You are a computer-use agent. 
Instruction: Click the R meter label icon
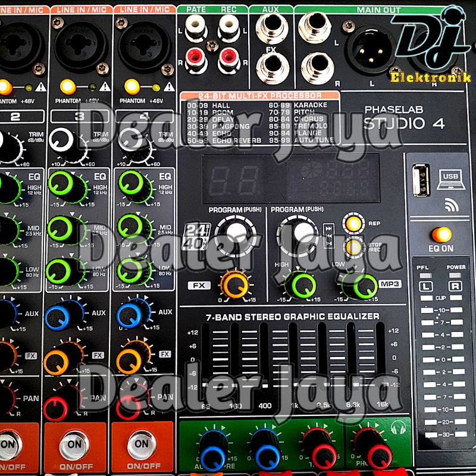click(x=455, y=286)
